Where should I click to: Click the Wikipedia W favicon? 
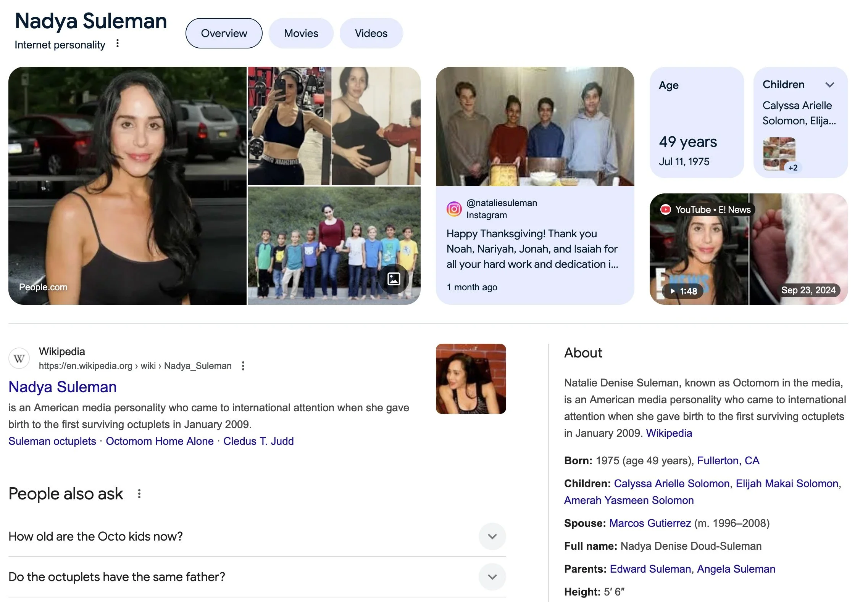(19, 359)
